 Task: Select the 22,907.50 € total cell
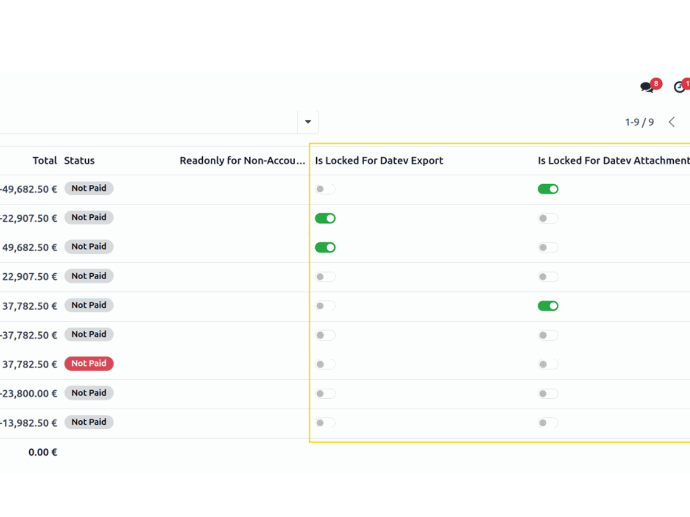tap(29, 277)
